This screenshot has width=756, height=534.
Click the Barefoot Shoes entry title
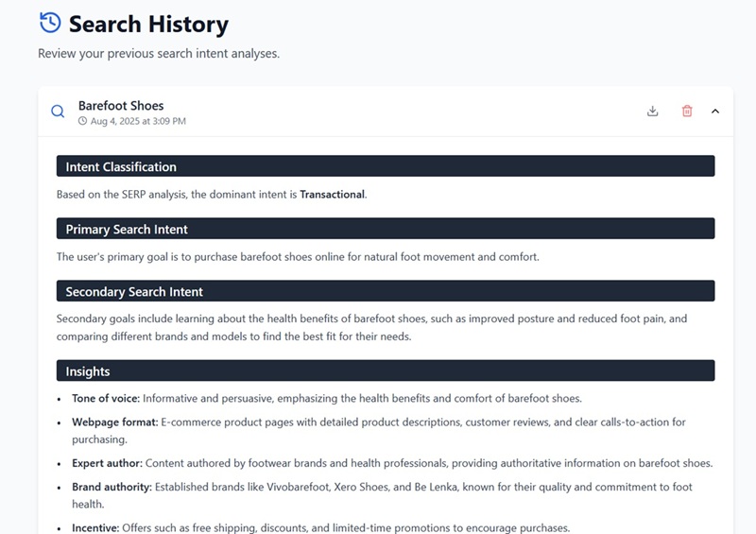click(121, 106)
